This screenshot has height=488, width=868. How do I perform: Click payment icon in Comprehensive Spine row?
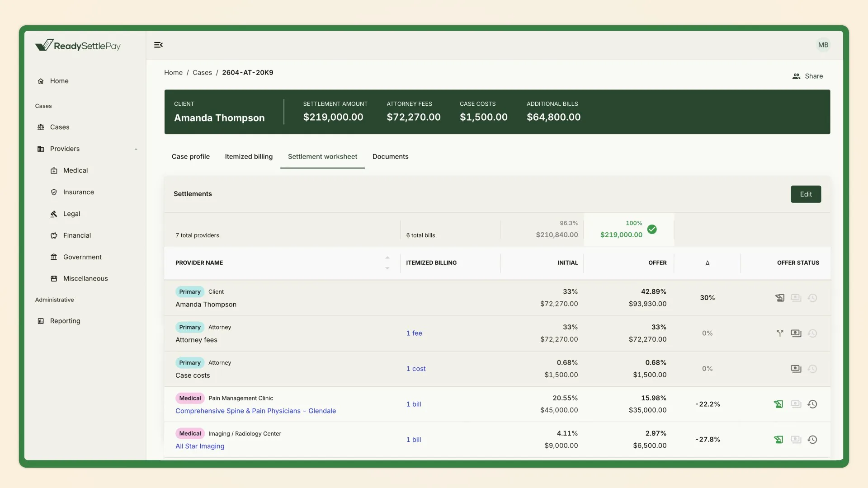click(x=796, y=404)
